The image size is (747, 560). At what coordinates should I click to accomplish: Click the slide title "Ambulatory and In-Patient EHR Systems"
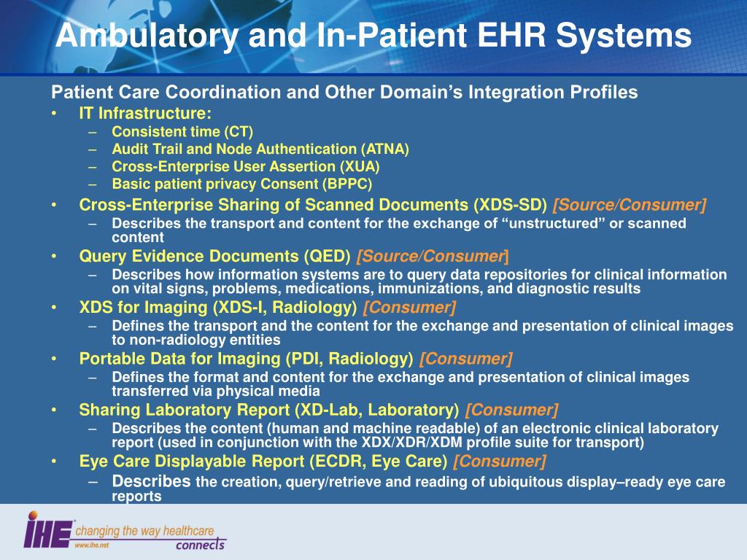373,35
